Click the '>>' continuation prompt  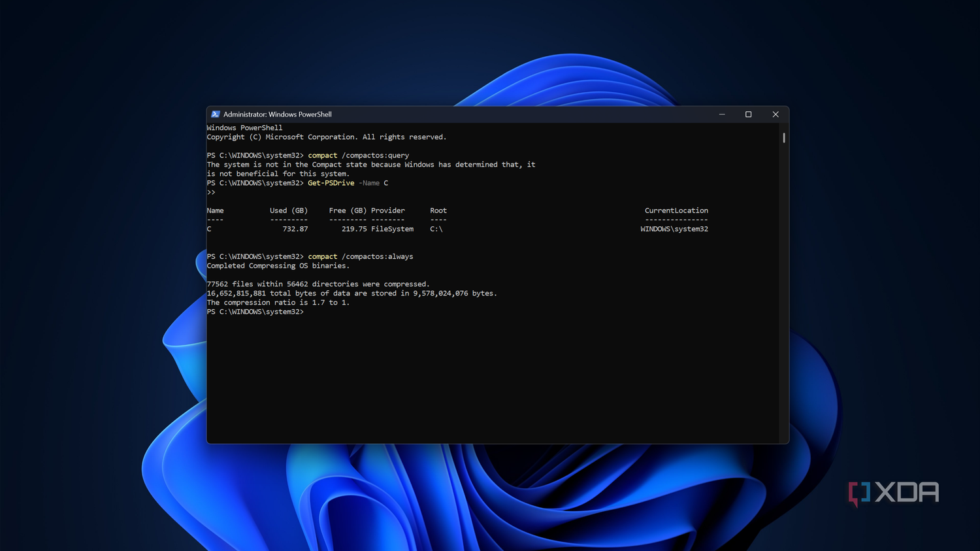[x=211, y=192]
